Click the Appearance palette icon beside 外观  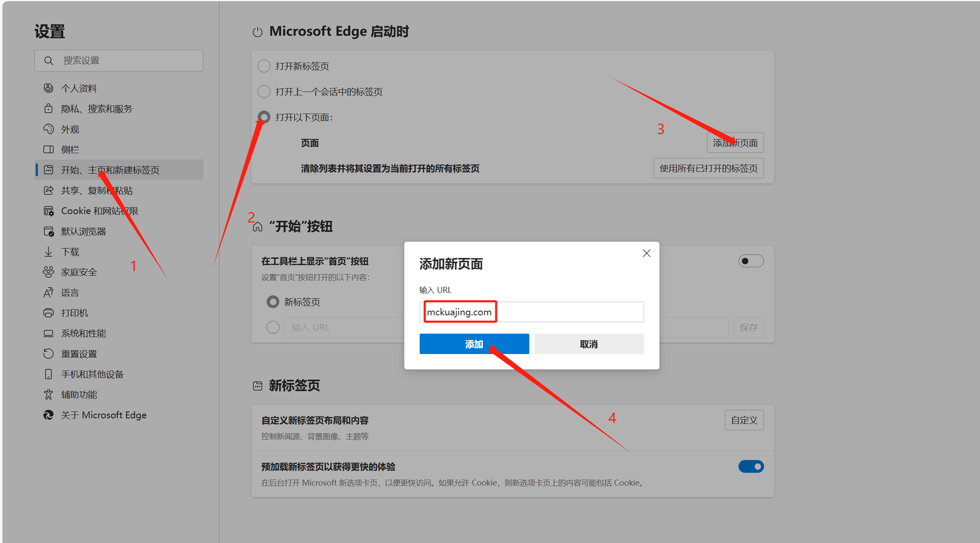click(48, 129)
